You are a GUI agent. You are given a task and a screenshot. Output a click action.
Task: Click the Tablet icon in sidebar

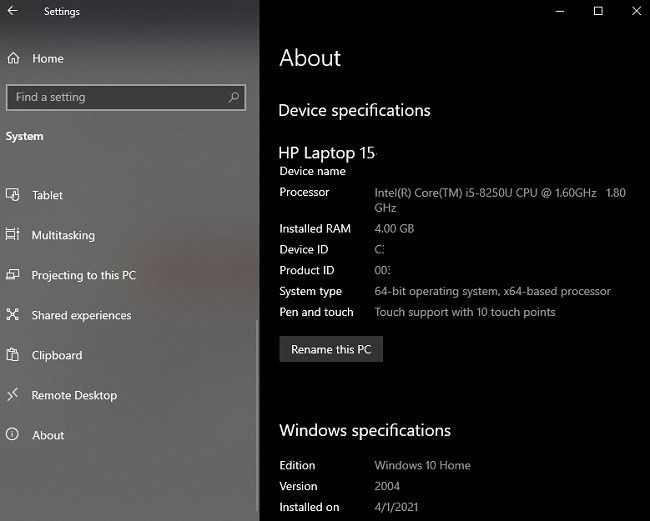12,194
